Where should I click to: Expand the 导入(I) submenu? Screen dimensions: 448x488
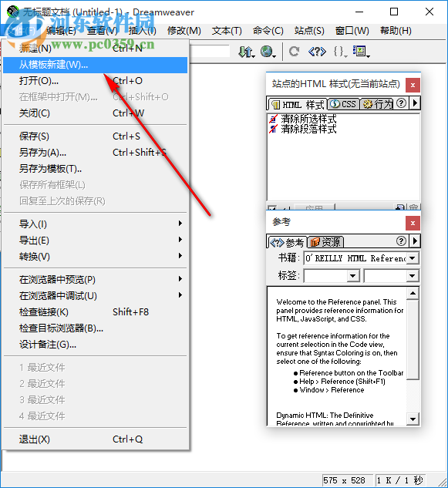click(96, 224)
